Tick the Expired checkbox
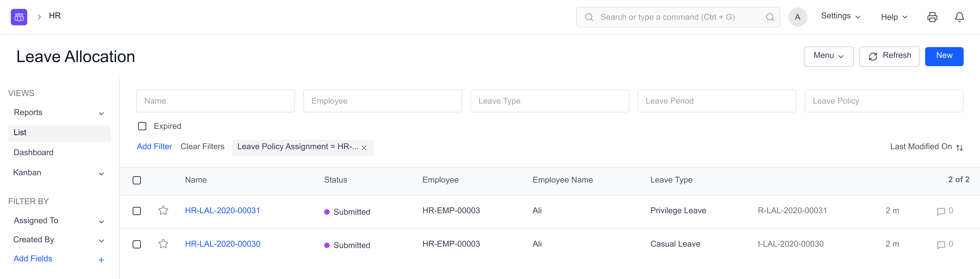Screen dimensions: 980x279 click(x=142, y=126)
